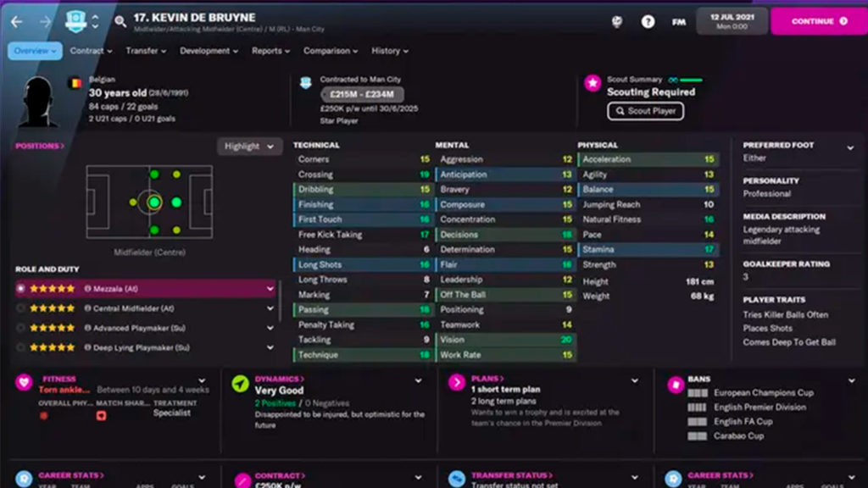Click the world globe icon near Continue
Screen dimensions: 868x488
tap(616, 19)
